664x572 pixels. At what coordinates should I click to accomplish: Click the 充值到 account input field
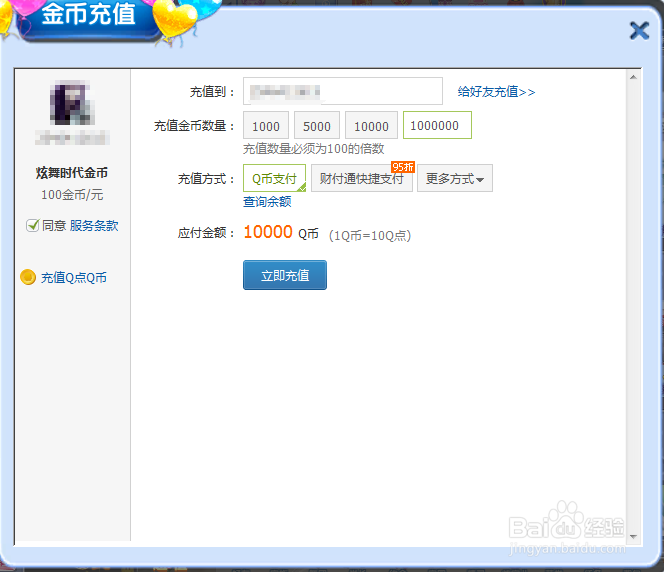[343, 91]
